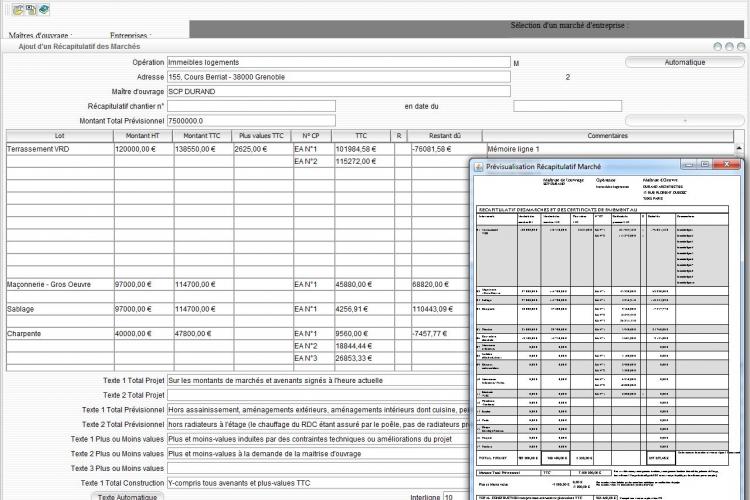The width and height of the screenshot is (750, 500).
Task: Click the empty Texte 3 Plus ou Moins values field
Action: pyautogui.click(x=318, y=468)
